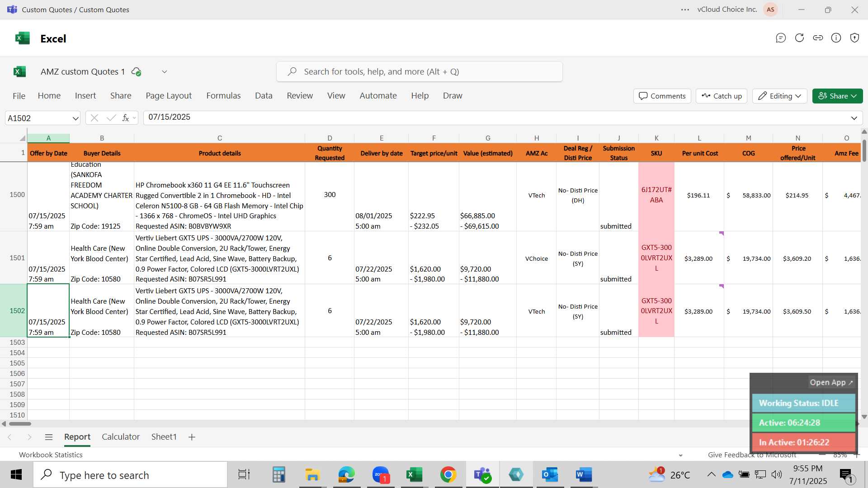Add a new sheet with plus icon

pos(192,437)
